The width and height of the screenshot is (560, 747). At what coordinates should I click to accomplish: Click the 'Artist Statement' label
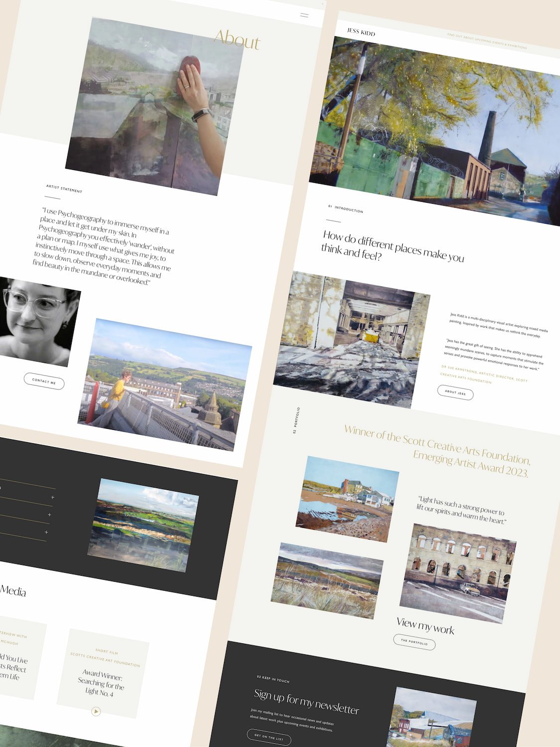click(x=64, y=189)
